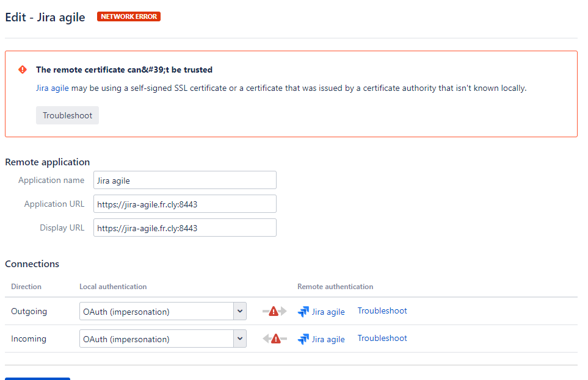Click the Local authentication column header
The width and height of the screenshot is (588, 380).
point(113,286)
